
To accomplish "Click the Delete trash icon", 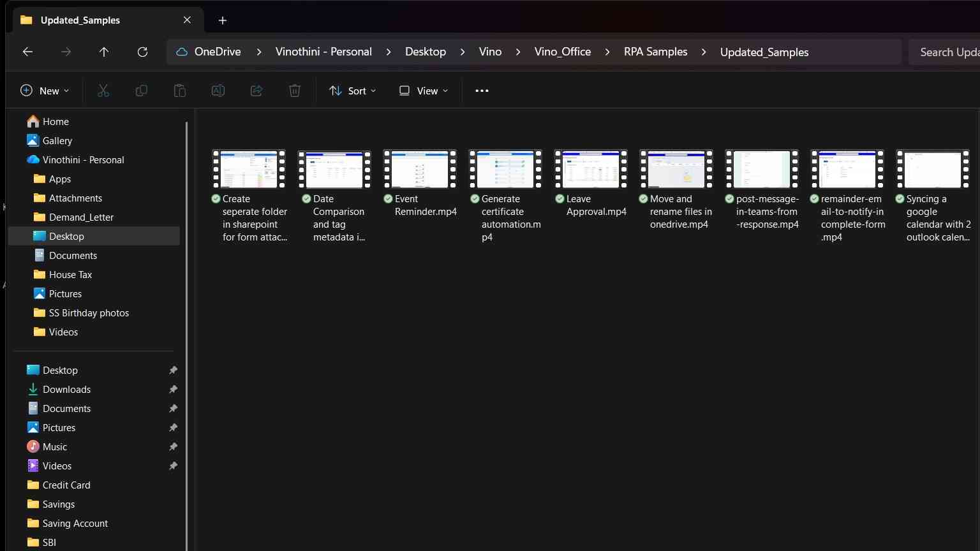I will tap(295, 91).
